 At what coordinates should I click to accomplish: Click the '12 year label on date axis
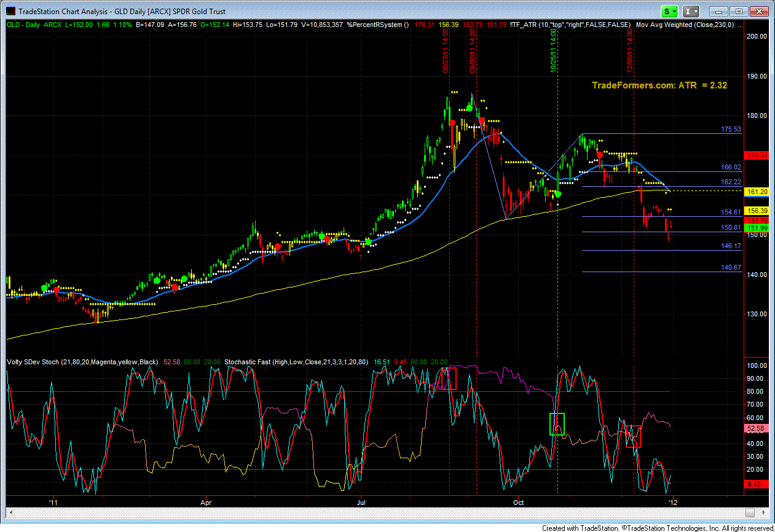(672, 501)
